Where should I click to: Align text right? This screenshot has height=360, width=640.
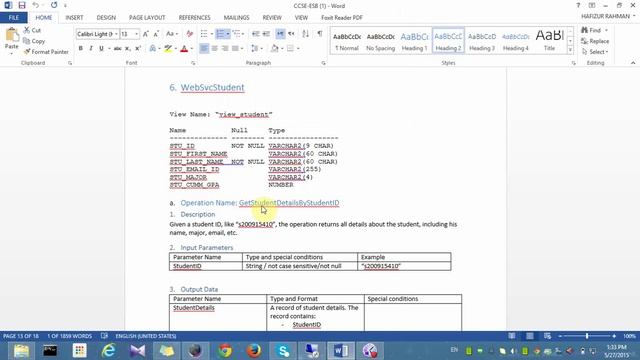[224, 49]
